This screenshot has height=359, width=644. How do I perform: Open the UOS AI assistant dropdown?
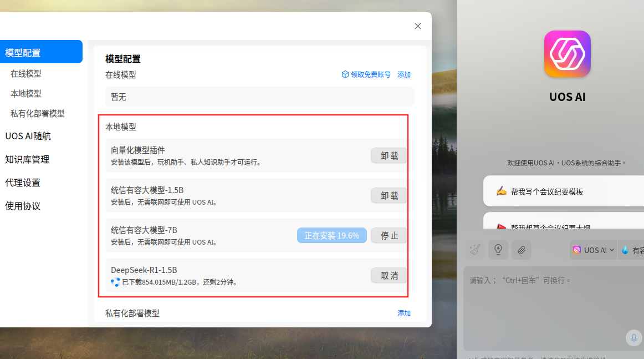click(x=593, y=250)
